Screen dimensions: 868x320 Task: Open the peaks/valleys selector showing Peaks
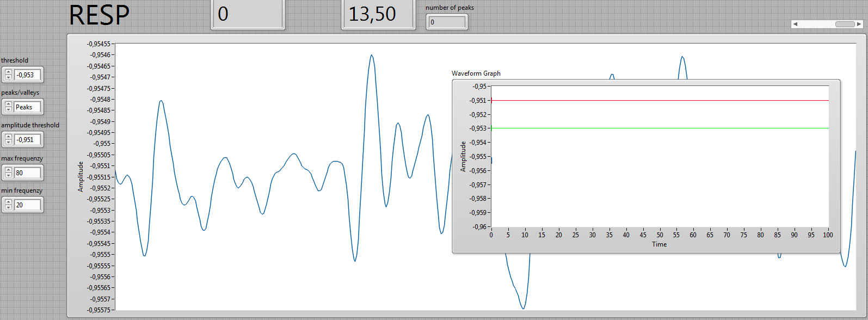(x=28, y=107)
